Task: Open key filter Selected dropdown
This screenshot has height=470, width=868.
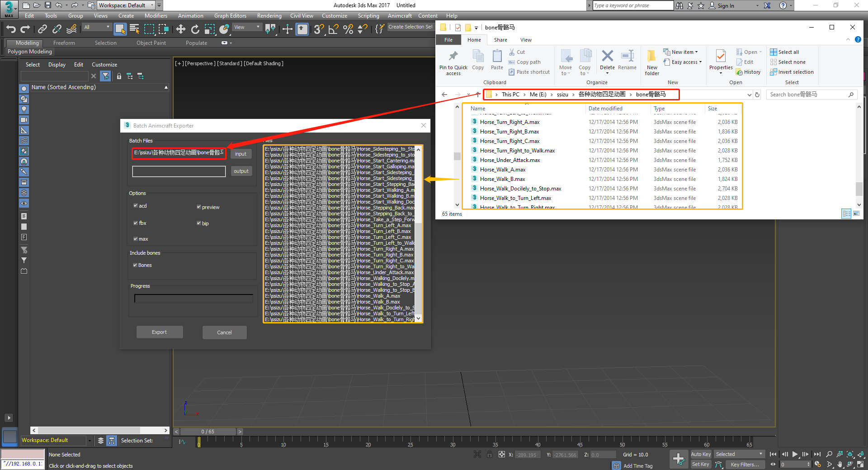Action: (x=739, y=454)
